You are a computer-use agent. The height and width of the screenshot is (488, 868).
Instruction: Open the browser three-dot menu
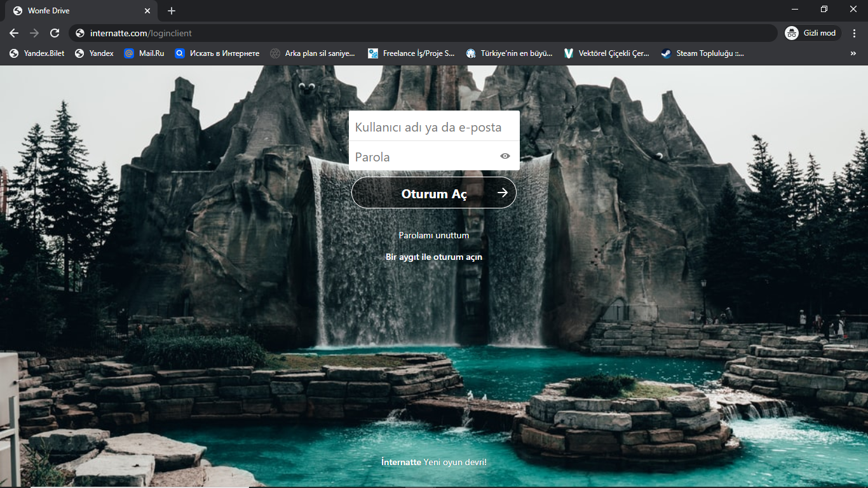tap(853, 33)
